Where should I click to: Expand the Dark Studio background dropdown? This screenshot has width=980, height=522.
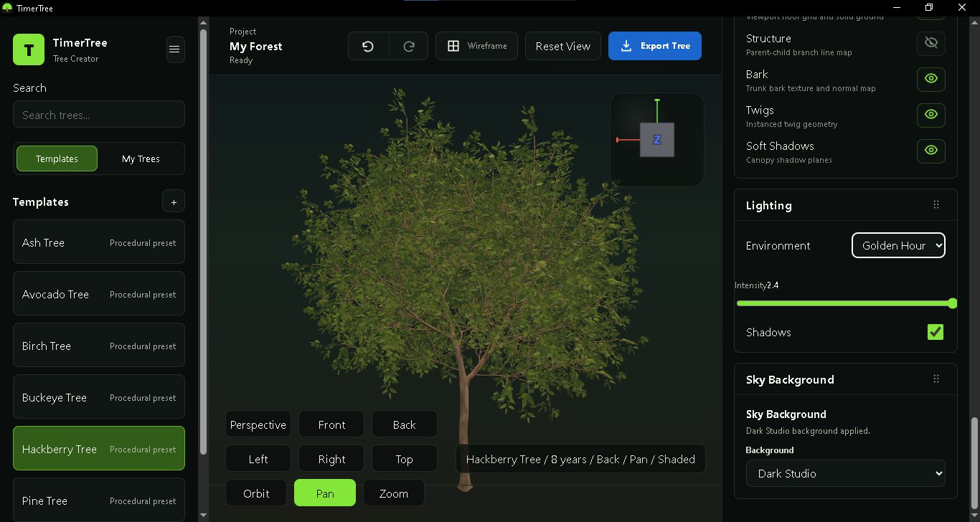point(846,473)
